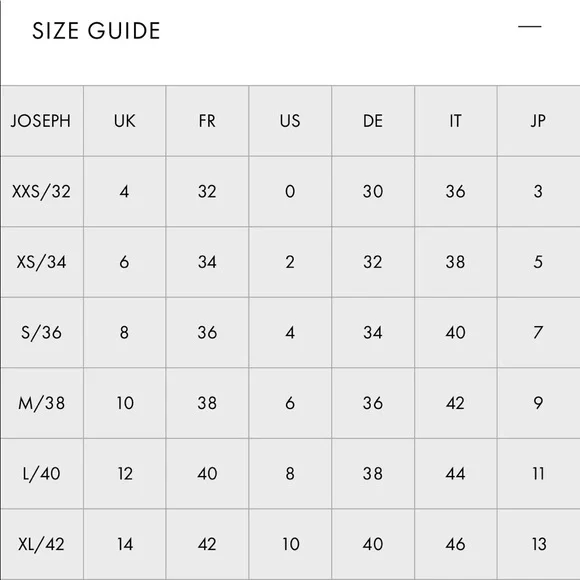
Task: Click the IT column header
Action: [x=455, y=121]
